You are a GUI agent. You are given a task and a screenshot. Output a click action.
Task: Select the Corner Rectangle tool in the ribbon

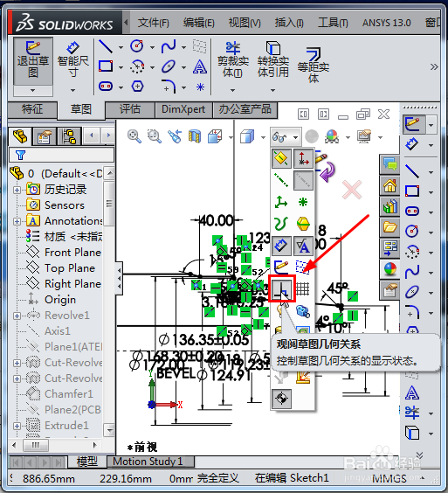pos(106,66)
